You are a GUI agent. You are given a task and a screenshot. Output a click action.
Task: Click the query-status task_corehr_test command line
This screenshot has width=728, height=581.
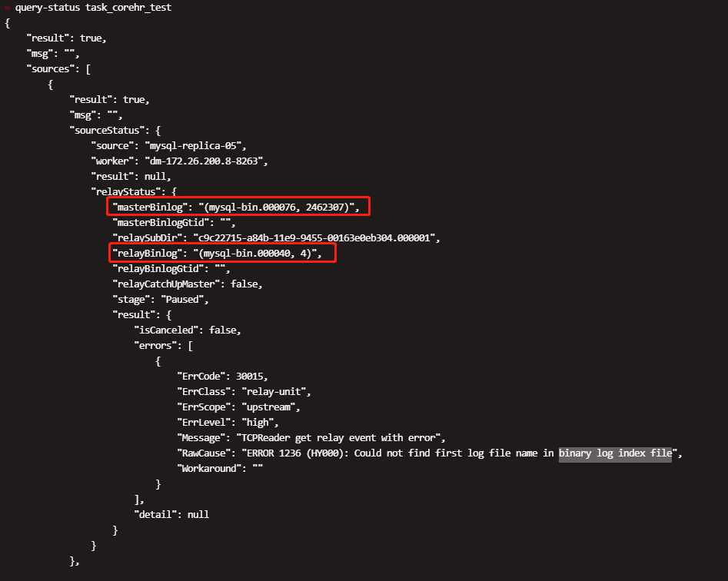click(x=93, y=8)
